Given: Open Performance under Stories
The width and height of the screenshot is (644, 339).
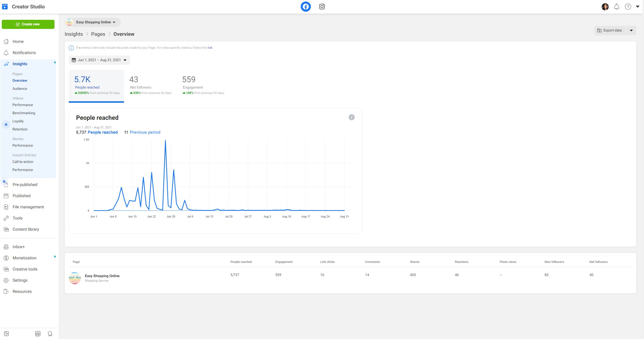Looking at the screenshot, I should pos(23,145).
